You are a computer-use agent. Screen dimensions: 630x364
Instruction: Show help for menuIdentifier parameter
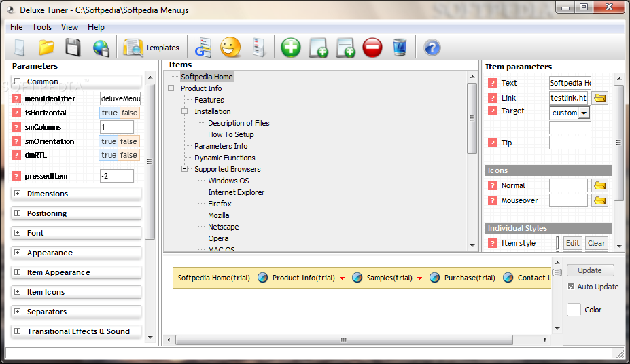[16, 98]
